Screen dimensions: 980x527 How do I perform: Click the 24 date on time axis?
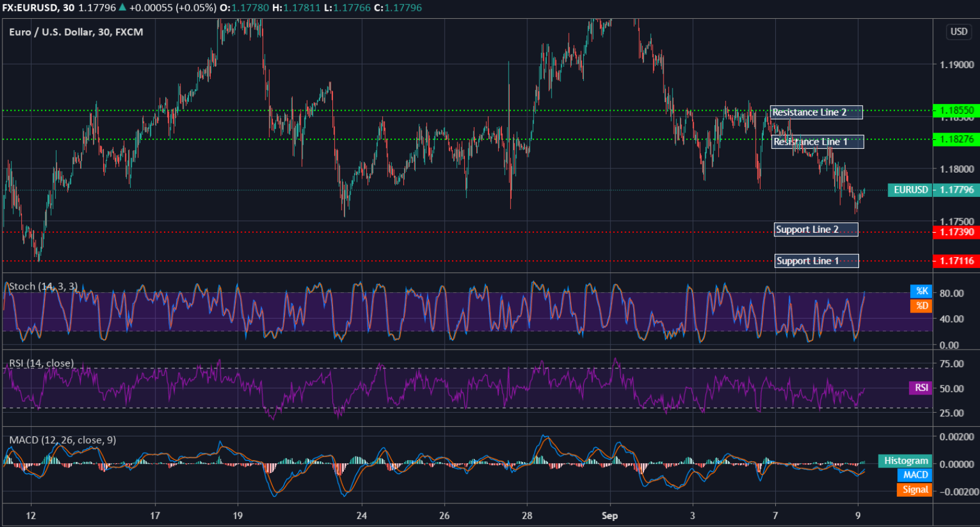362,515
